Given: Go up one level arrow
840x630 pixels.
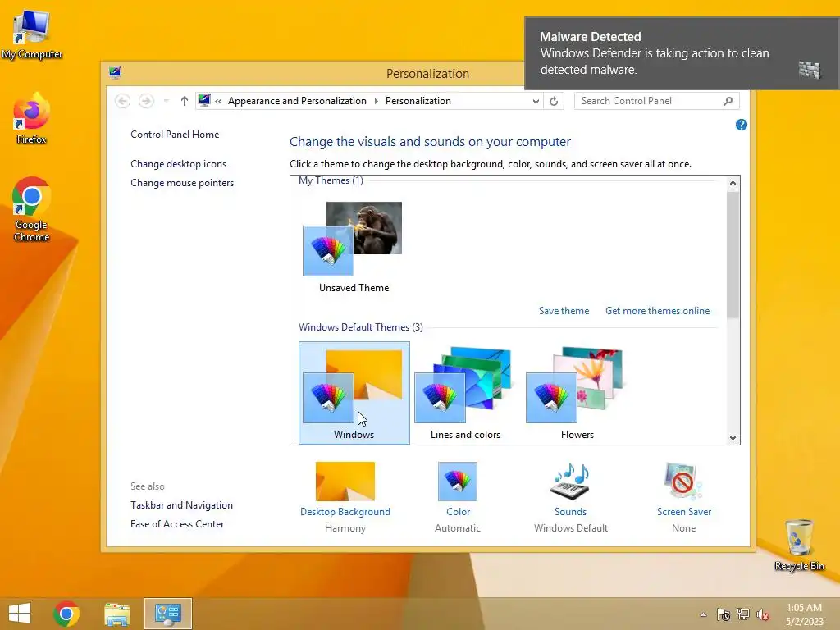Looking at the screenshot, I should [185, 101].
